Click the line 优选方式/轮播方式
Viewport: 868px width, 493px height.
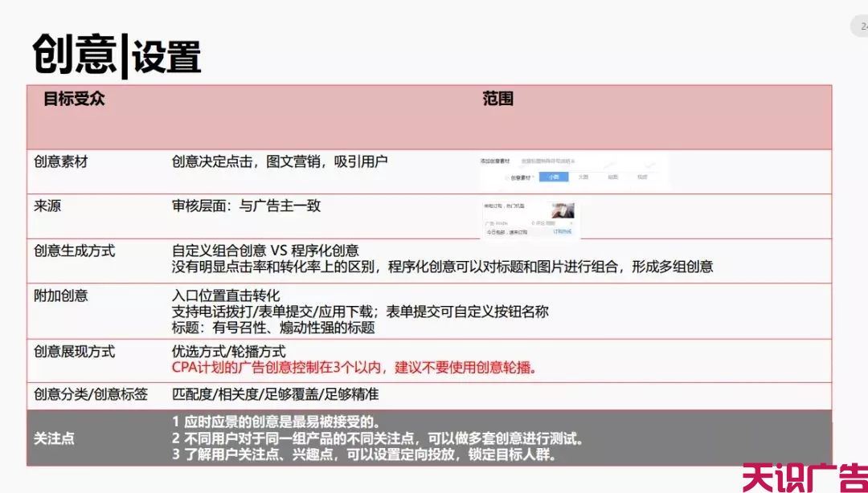(x=228, y=352)
